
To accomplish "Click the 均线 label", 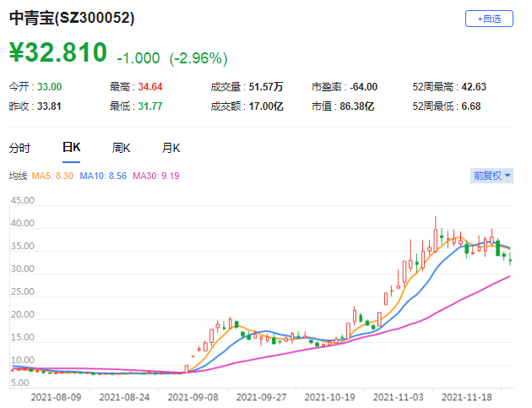I will (x=18, y=176).
